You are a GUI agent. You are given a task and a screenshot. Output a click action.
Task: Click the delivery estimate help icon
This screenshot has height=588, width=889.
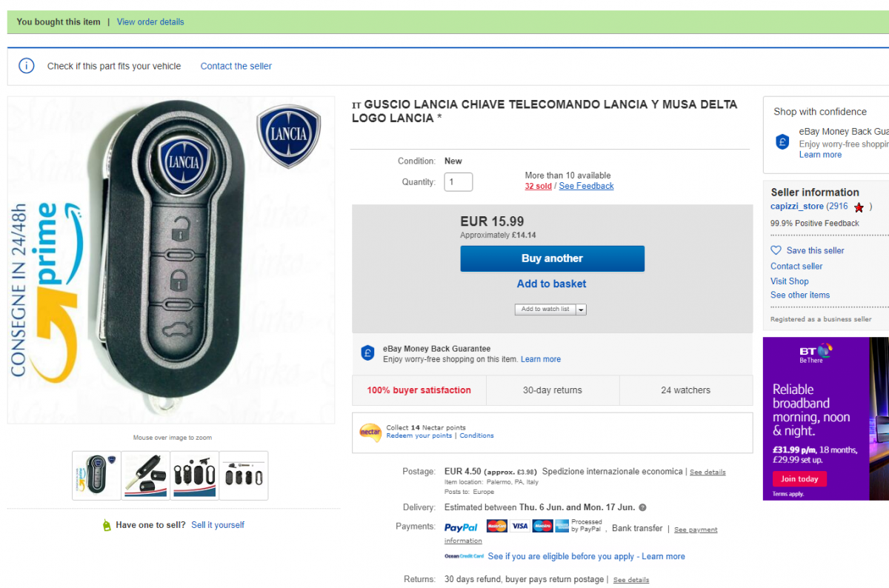tap(642, 507)
